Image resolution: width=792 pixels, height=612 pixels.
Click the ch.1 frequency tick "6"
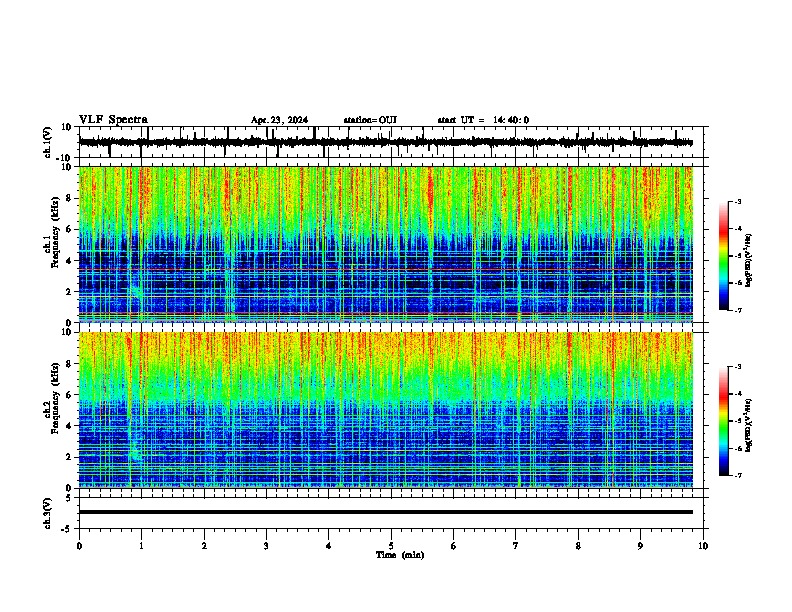click(x=69, y=229)
